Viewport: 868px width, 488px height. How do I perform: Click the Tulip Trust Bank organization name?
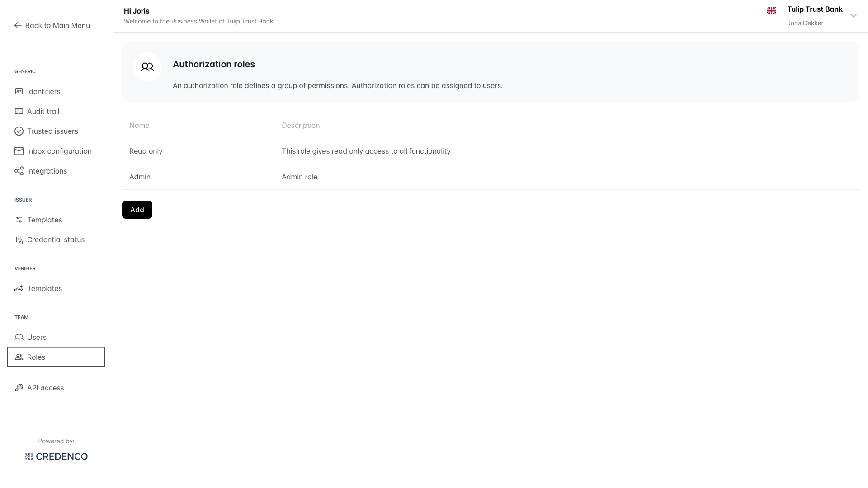pos(815,9)
